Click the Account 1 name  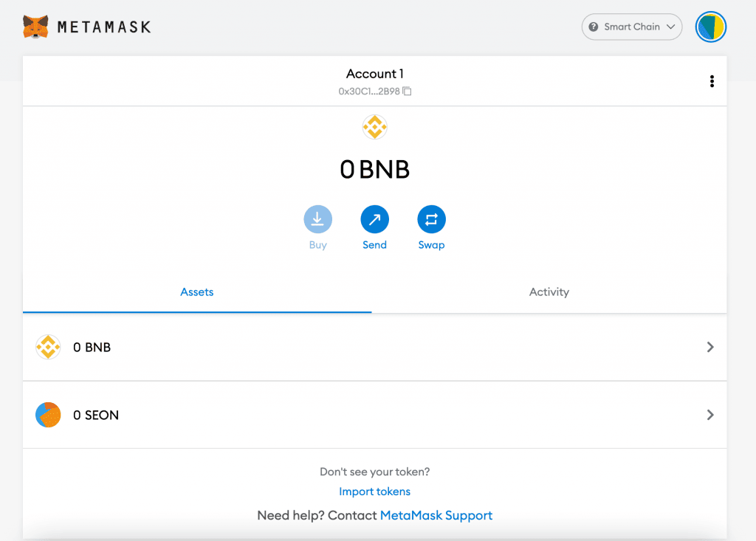374,74
